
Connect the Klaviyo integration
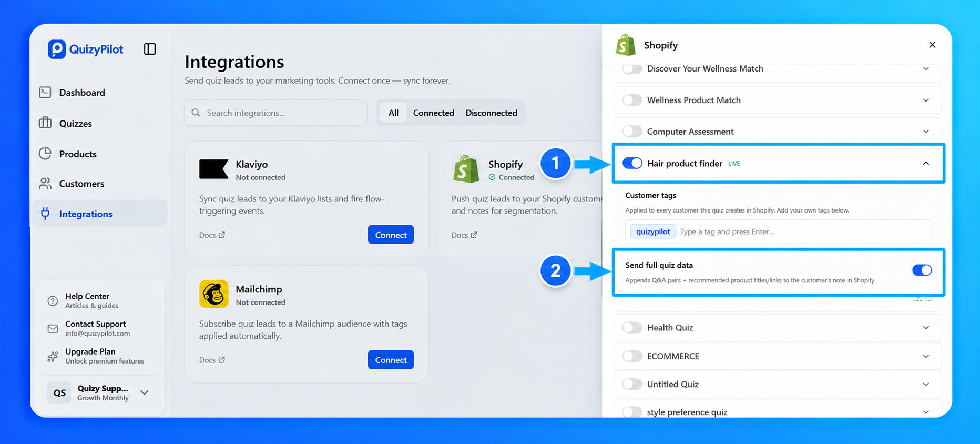pos(391,235)
